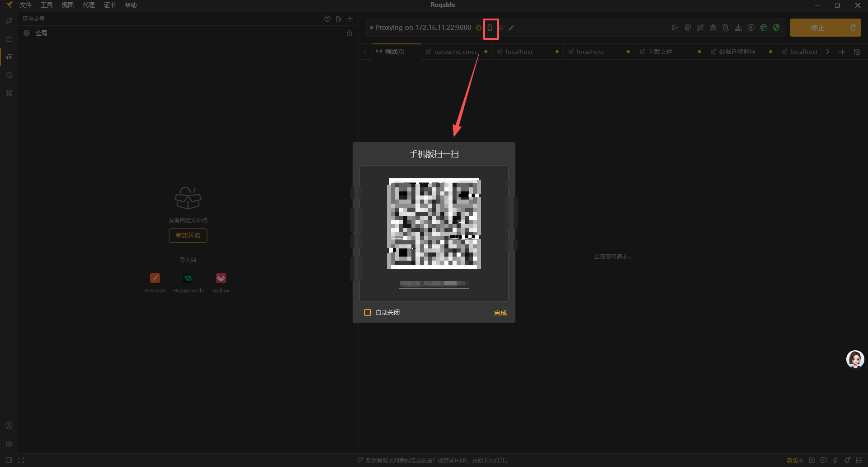
Task: Expand the 全局 environment entry
Action: [x=41, y=33]
